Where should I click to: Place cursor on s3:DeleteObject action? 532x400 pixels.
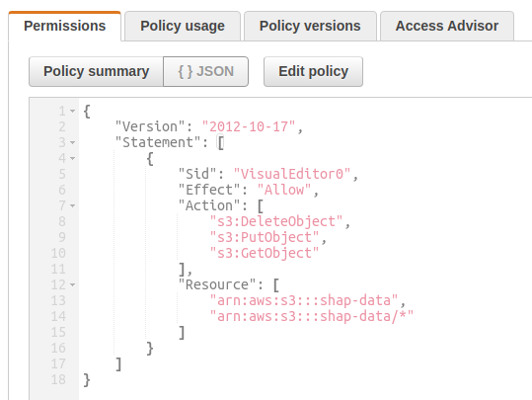pos(276,221)
